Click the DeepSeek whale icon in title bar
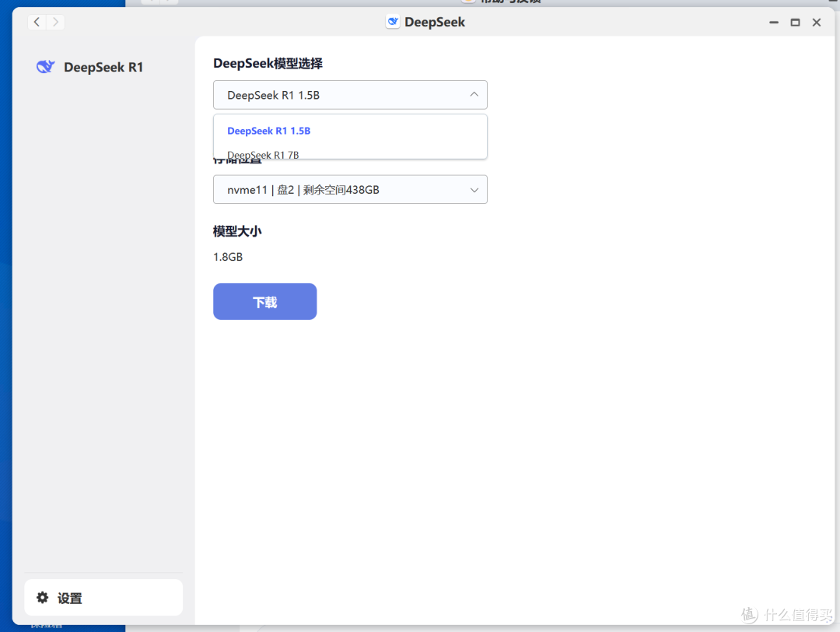 point(393,22)
